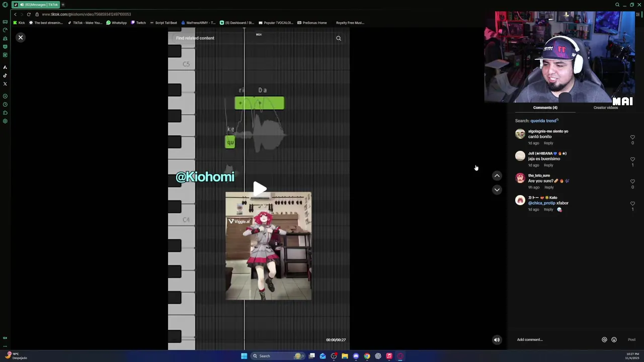This screenshot has width=644, height=362.
Task: Switch to the Creator videos tab
Action: click(x=605, y=108)
